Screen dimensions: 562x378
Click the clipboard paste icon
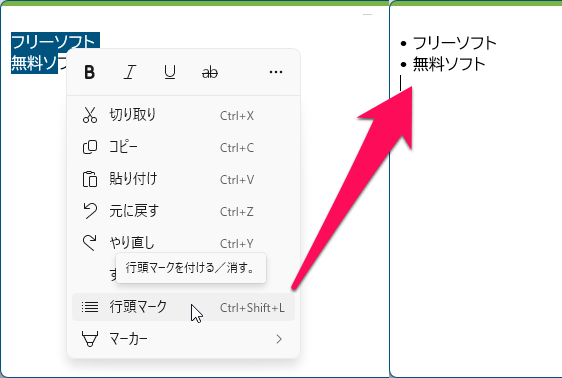tap(90, 179)
